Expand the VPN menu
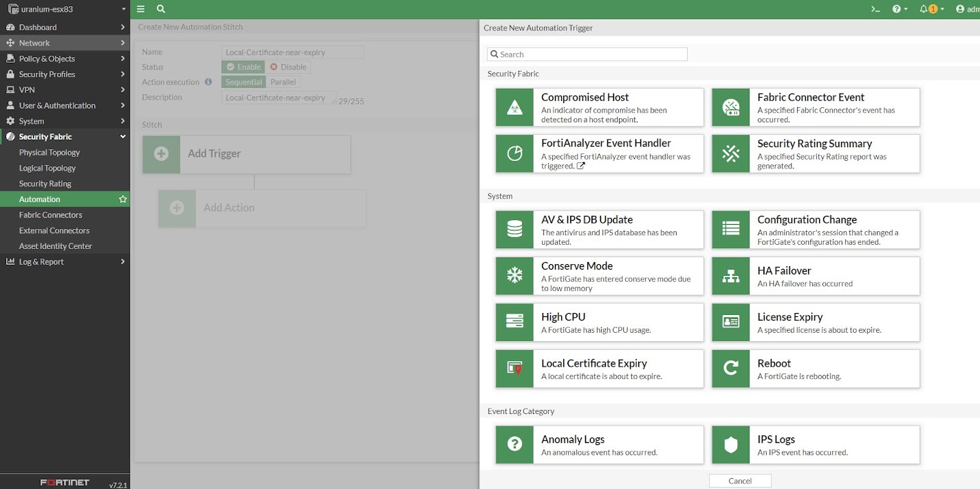Viewport: 980px width, 489px height. tap(65, 90)
